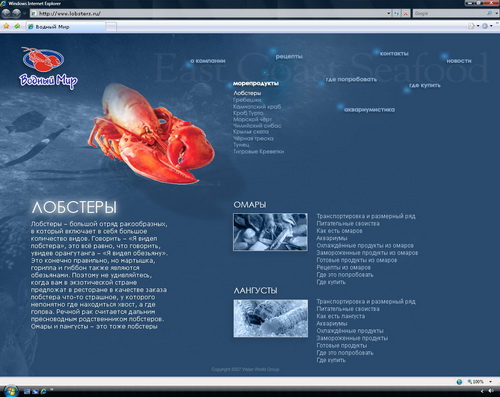500x397 pixels.
Task: Open the Как есть омаров link
Action: coord(339,231)
